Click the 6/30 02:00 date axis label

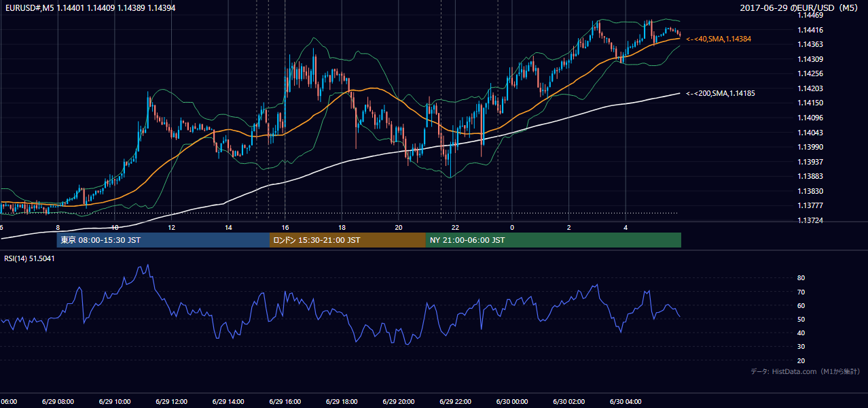568,402
